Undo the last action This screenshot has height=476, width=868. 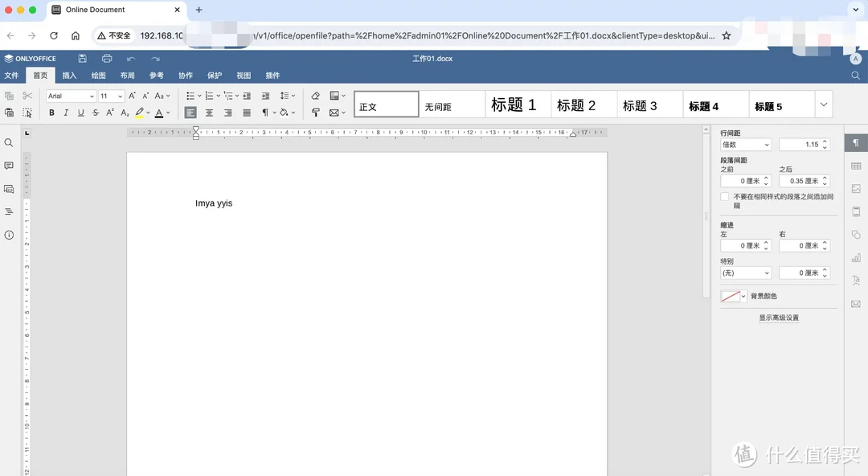131,59
